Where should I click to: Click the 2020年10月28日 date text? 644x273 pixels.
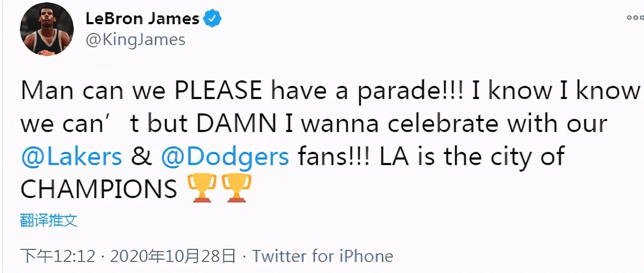point(173,256)
